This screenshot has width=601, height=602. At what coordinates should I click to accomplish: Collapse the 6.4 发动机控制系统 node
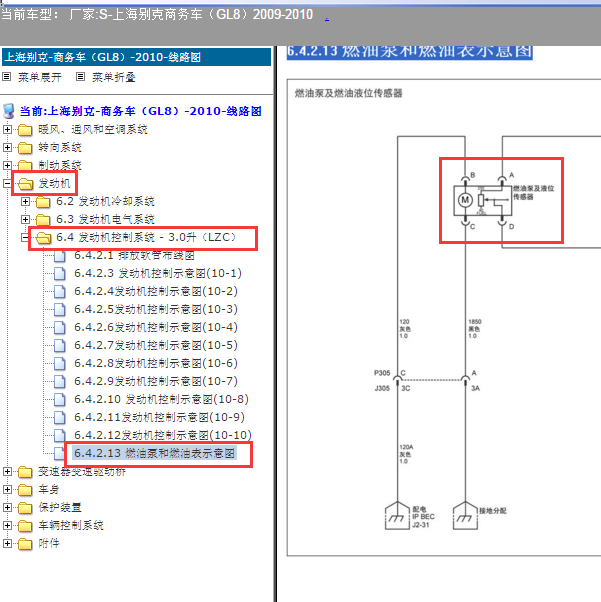25,238
